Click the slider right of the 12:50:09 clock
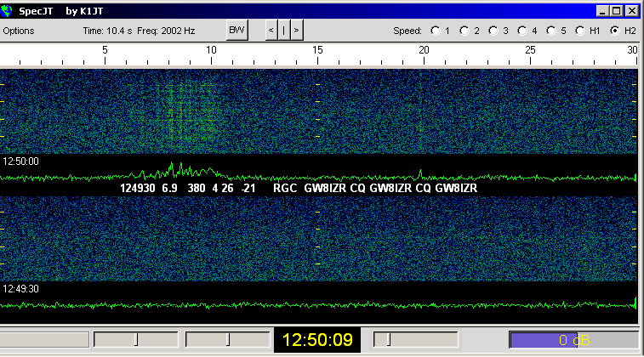This screenshot has height=357, width=644. (x=415, y=339)
